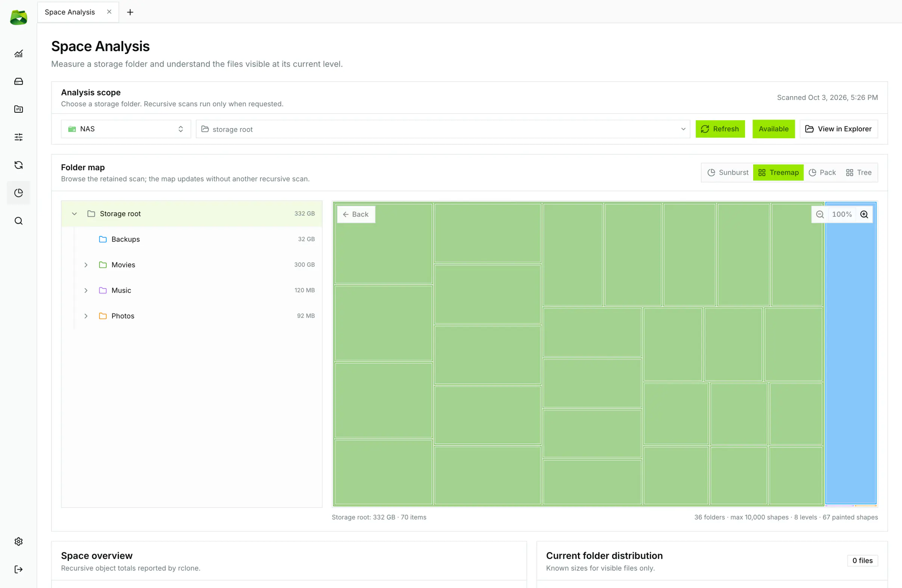Select the Movies tree row label
Viewport: 902px width, 588px height.
tap(123, 265)
